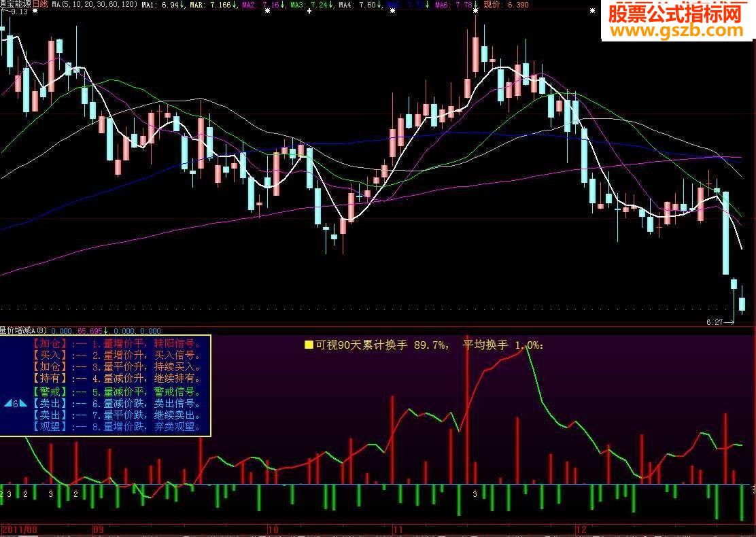Click the 2011/08 date marker on timeline
Screen dimensions: 756x537
pyautogui.click(x=19, y=530)
